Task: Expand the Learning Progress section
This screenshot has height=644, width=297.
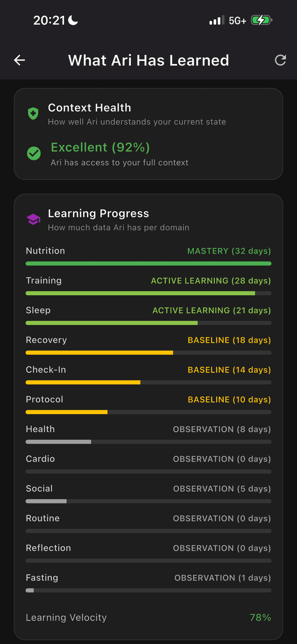Action: coord(148,219)
